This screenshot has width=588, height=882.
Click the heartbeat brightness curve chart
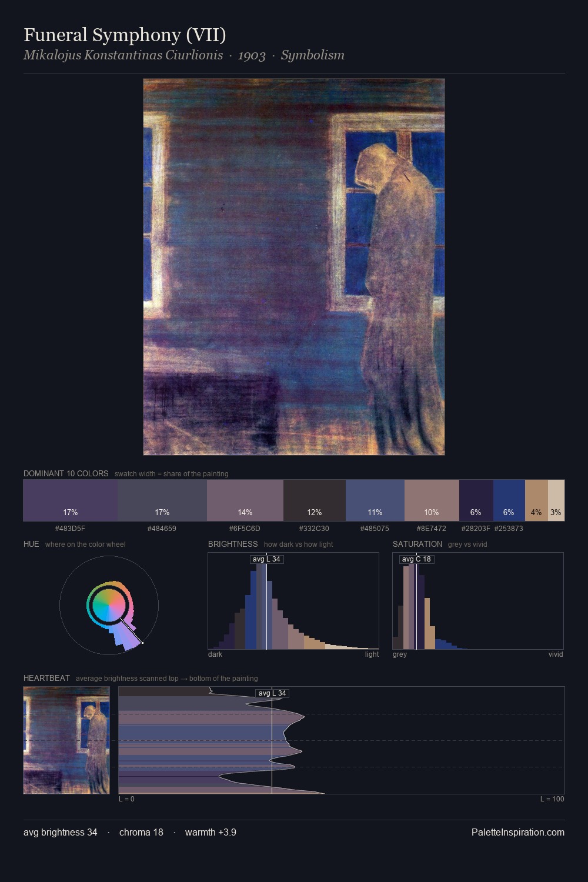pos(342,740)
